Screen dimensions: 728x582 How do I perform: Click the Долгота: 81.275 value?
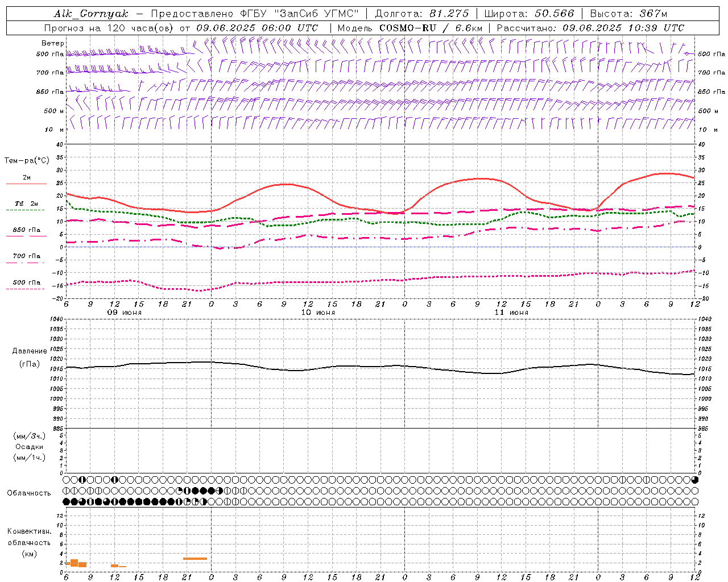422,14
